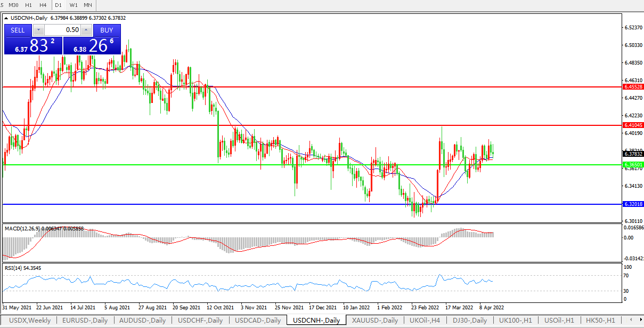Select the W1 weekly timeframe

[x=74, y=5]
